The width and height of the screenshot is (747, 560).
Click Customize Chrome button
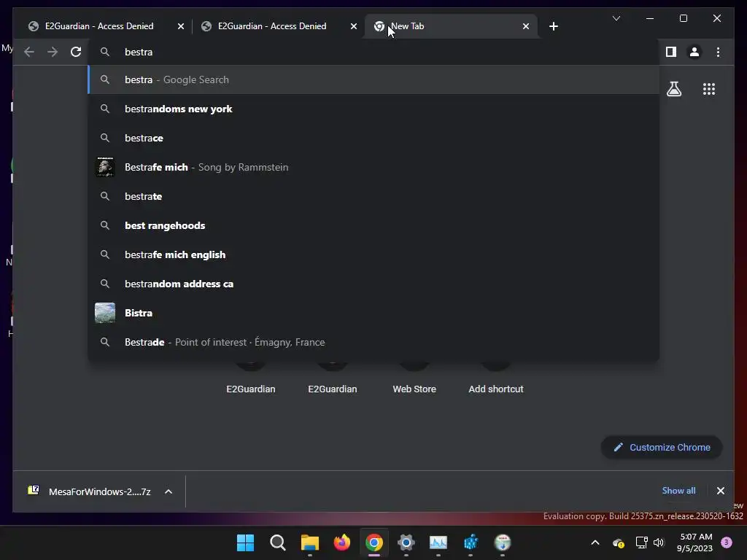(662, 447)
